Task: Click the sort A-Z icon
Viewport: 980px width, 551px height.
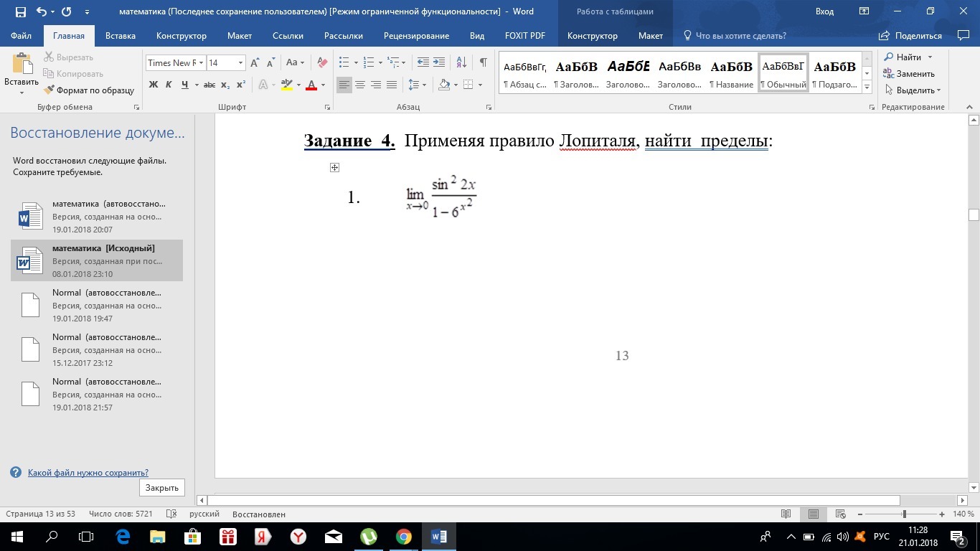Action: point(461,62)
